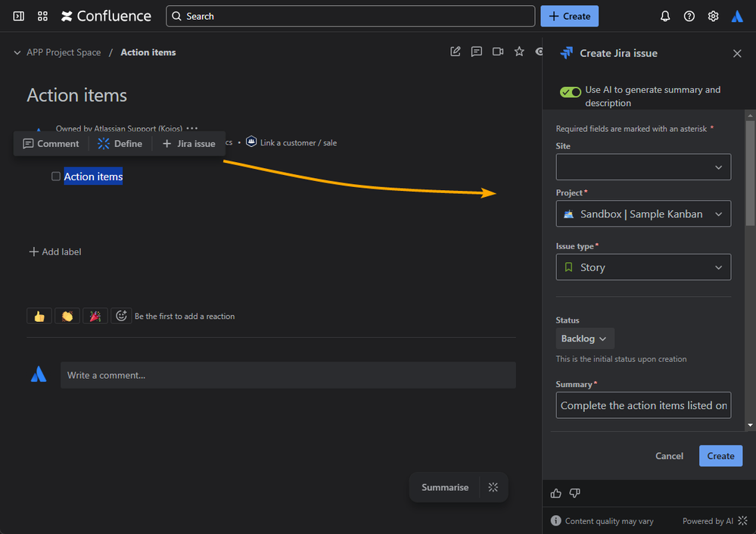Click the video record icon
Screen dimensions: 756x534
[498, 52]
